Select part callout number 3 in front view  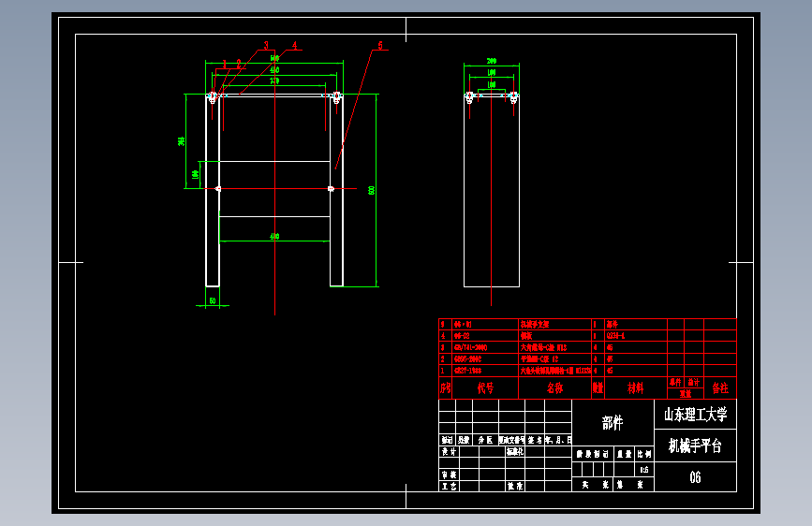point(266,46)
